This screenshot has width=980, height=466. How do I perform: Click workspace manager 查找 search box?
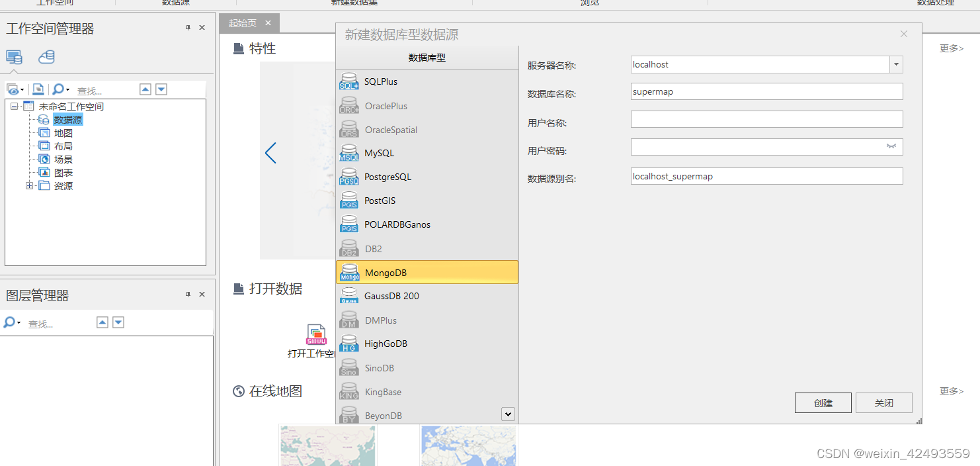(x=104, y=91)
